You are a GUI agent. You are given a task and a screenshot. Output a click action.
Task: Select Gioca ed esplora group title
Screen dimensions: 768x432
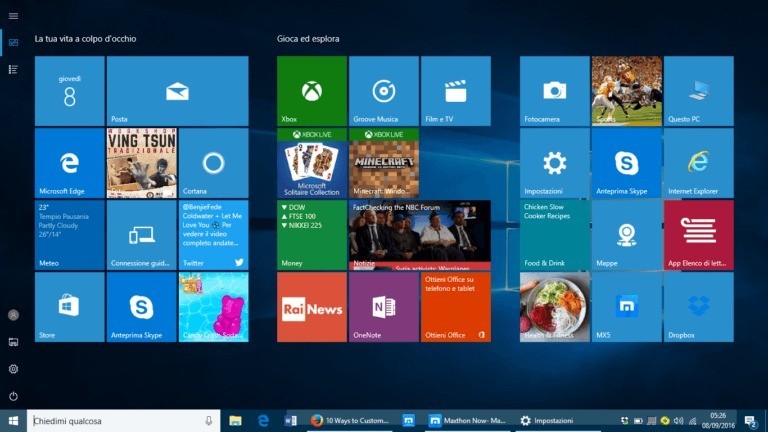point(308,39)
